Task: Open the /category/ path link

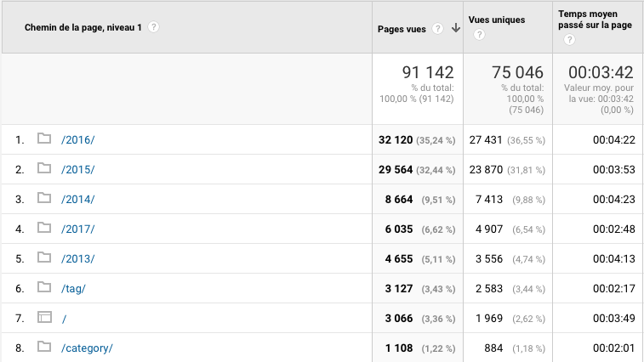Action: (x=87, y=348)
